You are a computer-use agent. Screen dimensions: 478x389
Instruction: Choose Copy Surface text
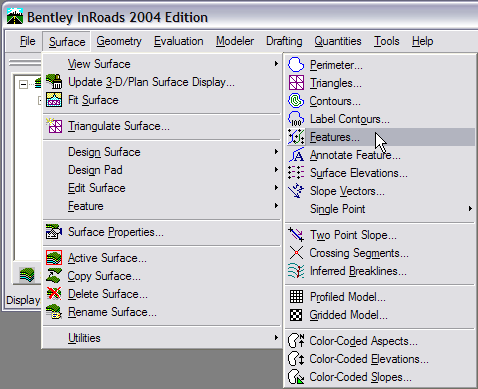104,276
